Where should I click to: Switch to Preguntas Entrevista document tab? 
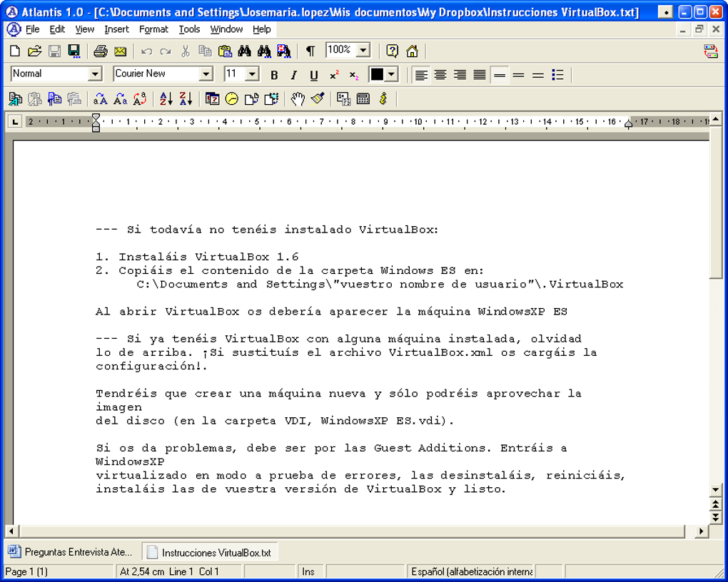click(71, 552)
